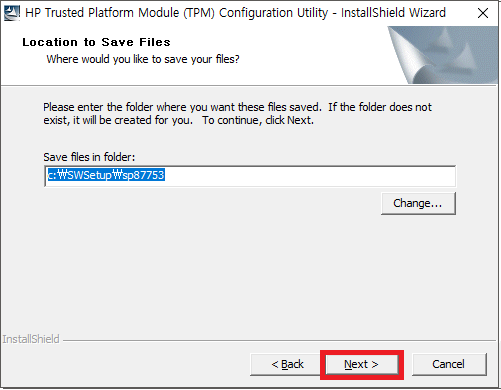Click the "exist, it will be created" text line
This screenshot has width=501, height=390.
click(x=118, y=120)
